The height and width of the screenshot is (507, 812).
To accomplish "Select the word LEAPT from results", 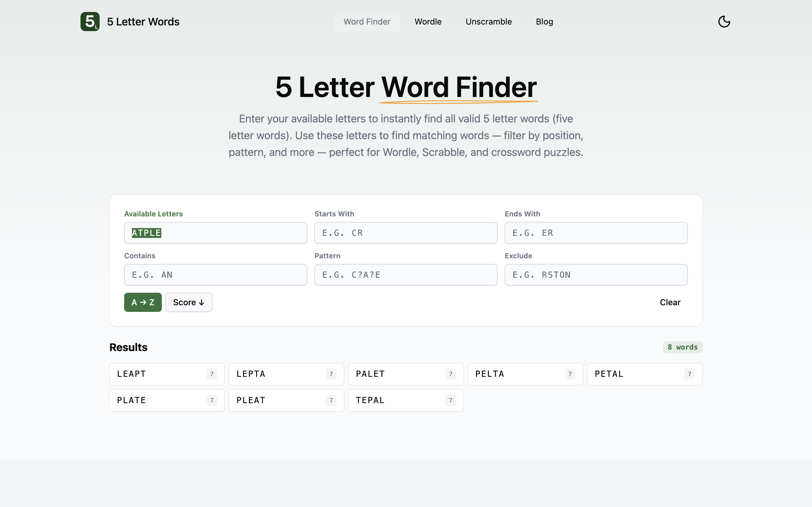I will (167, 374).
